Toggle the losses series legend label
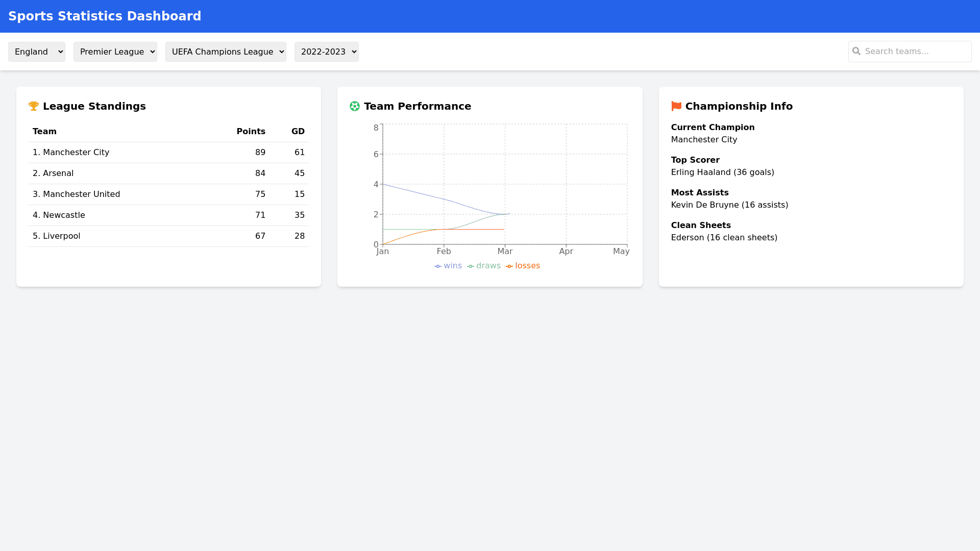 pos(527,266)
